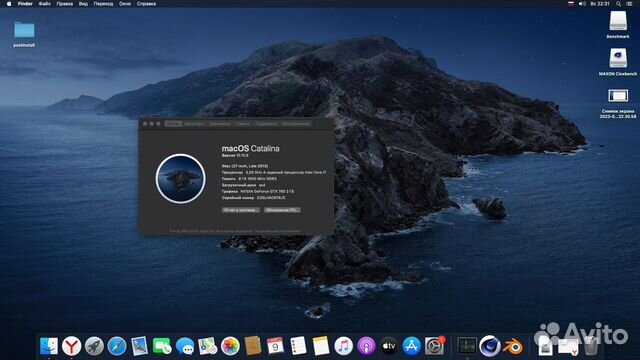Launch FaceTime from the Dock
This screenshot has height=360, width=640.
(162, 346)
